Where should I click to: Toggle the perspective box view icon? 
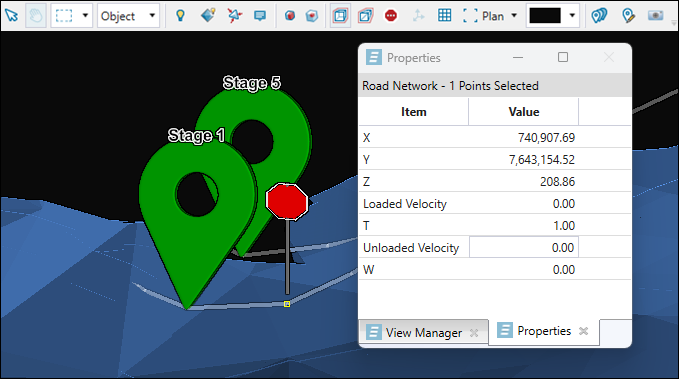[365, 16]
